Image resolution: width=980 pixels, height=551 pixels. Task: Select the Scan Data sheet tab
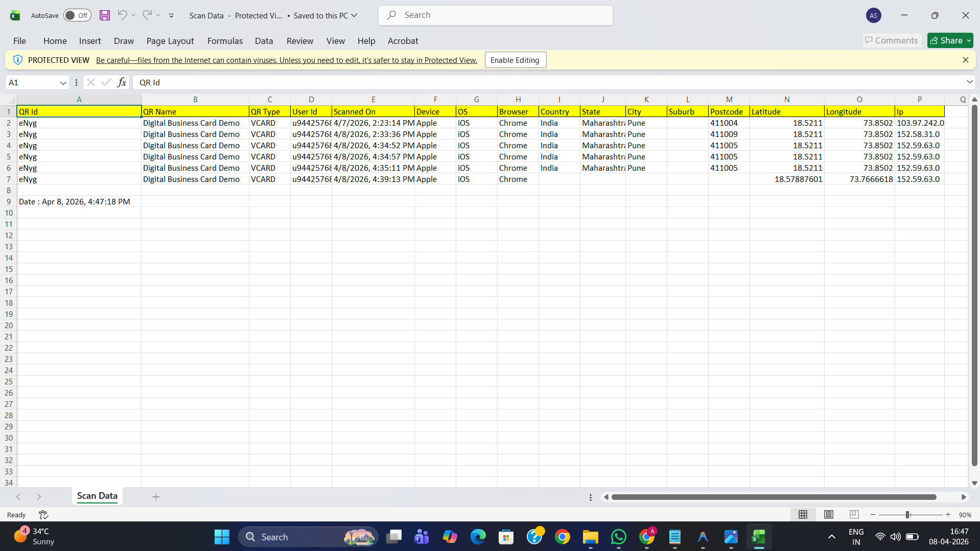97,496
